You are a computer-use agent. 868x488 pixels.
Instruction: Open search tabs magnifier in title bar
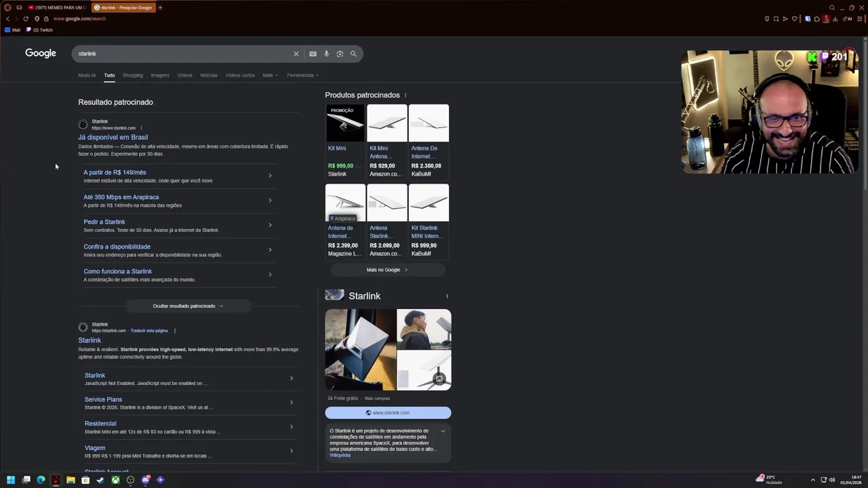click(832, 7)
